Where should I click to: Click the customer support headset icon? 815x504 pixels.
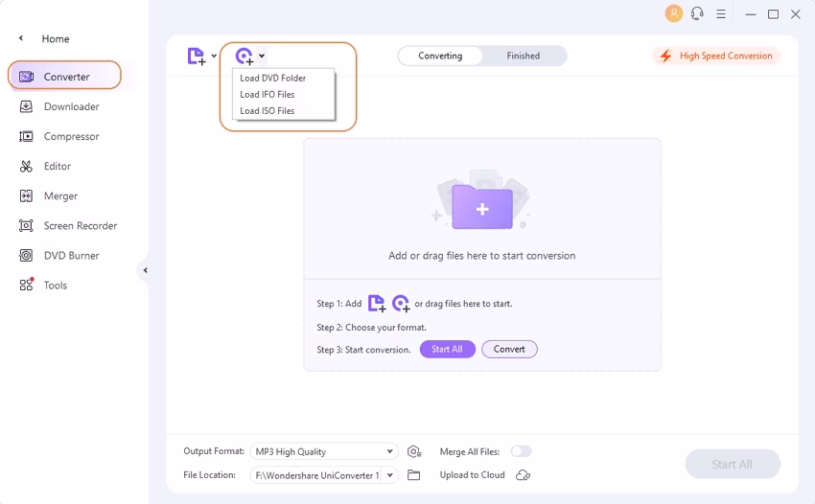pyautogui.click(x=697, y=13)
